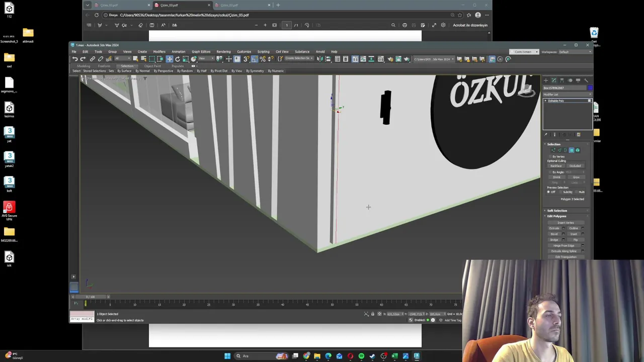Select the Bind to Space Warp tool
Image resolution: width=644 pixels, height=362 pixels.
tap(109, 59)
